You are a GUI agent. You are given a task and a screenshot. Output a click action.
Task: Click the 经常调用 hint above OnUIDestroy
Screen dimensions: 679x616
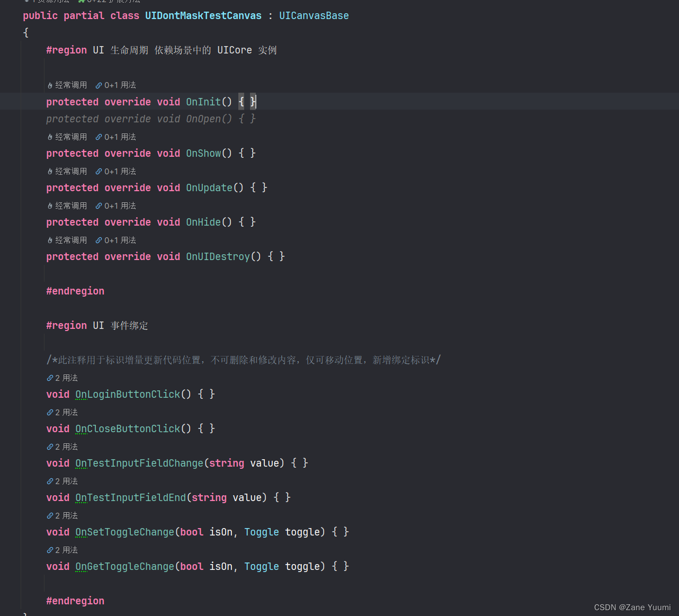click(67, 240)
